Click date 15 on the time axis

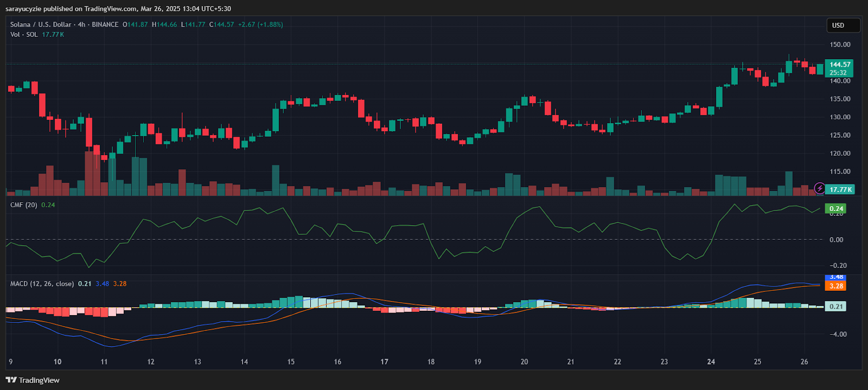(x=291, y=362)
